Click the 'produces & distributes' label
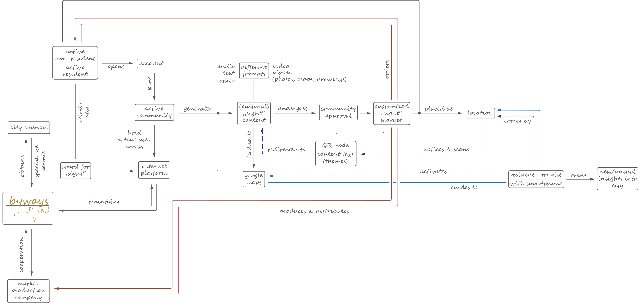 pyautogui.click(x=314, y=211)
